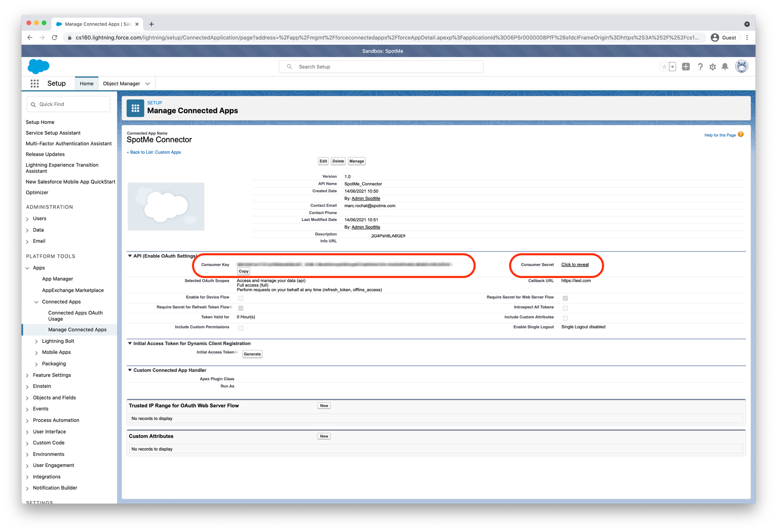777x532 pixels.
Task: Expand the Data tree node
Action: pyautogui.click(x=28, y=230)
